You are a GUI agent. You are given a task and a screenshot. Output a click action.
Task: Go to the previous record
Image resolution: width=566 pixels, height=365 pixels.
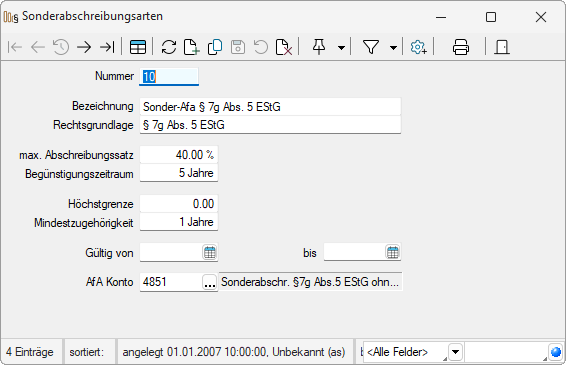click(x=38, y=47)
